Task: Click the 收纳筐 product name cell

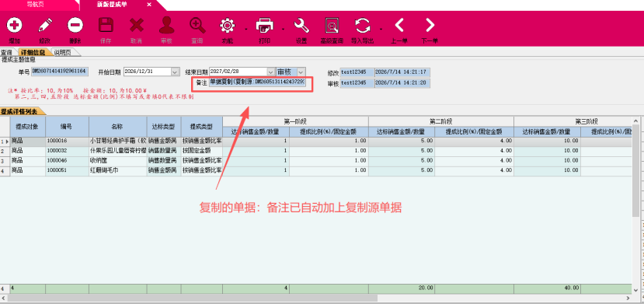Action: point(118,161)
